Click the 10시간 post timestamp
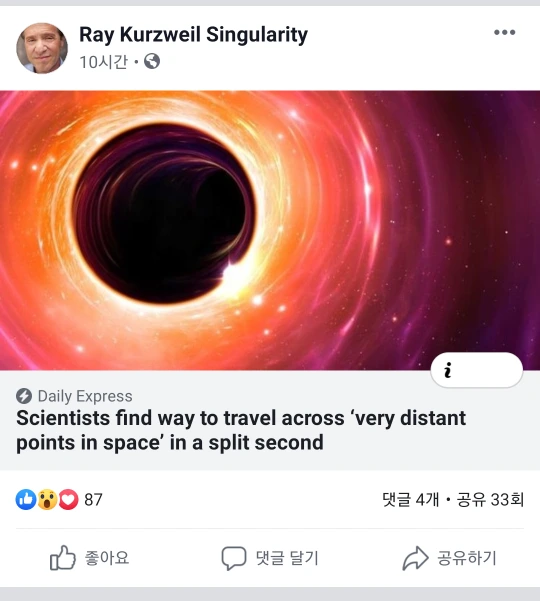This screenshot has height=601, width=540. tap(103, 62)
